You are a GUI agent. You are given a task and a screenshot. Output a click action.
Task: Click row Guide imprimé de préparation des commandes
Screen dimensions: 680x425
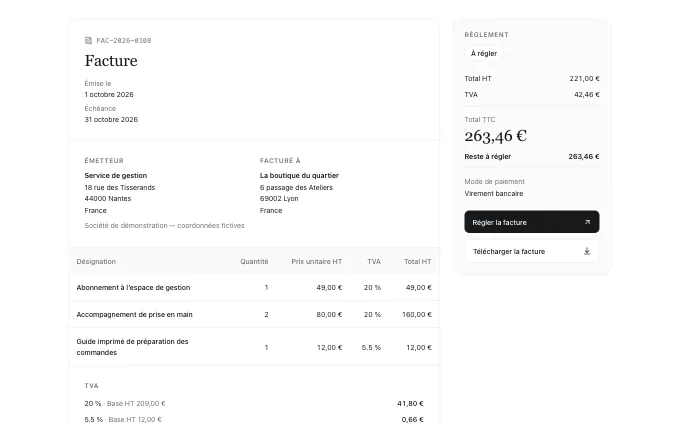coord(254,347)
